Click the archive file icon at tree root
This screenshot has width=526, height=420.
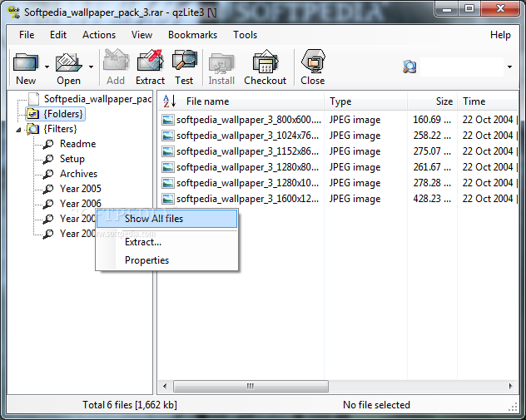(x=33, y=99)
